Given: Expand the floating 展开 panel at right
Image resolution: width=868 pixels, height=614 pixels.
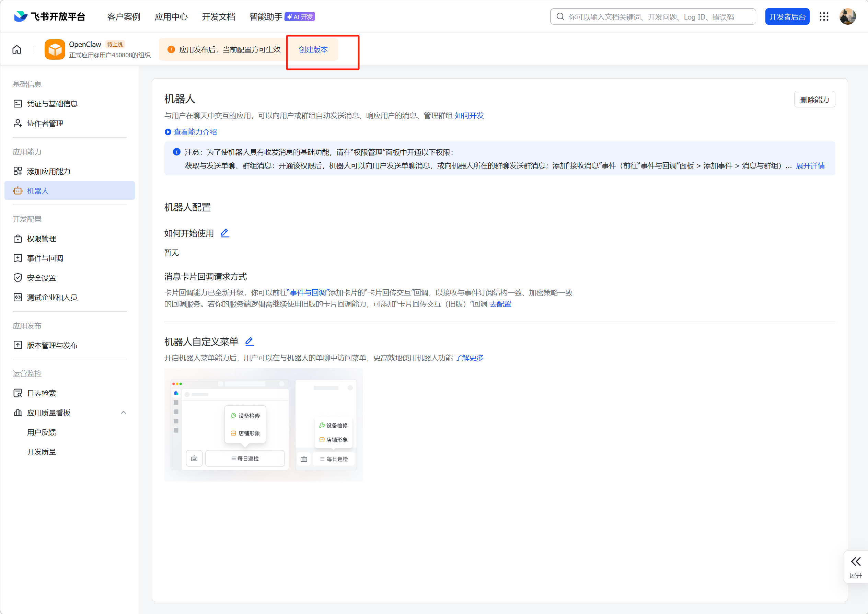Looking at the screenshot, I should (x=856, y=566).
